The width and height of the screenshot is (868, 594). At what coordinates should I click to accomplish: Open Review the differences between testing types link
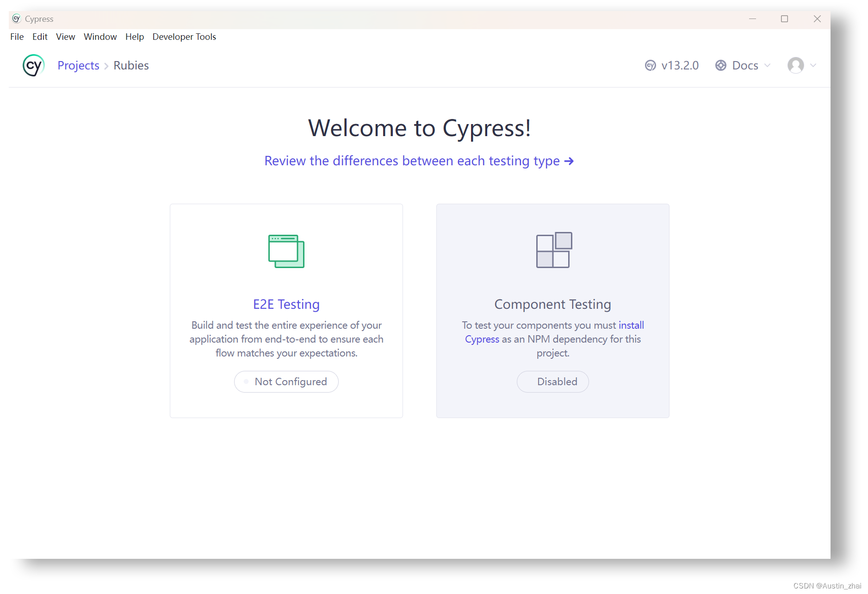[x=419, y=161]
